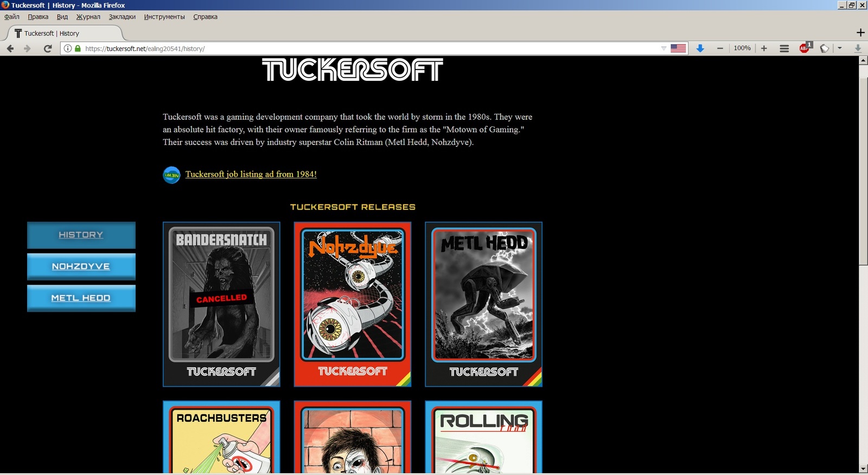The width and height of the screenshot is (868, 475).
Task: Click the HISTORY sidebar button
Action: click(x=81, y=235)
